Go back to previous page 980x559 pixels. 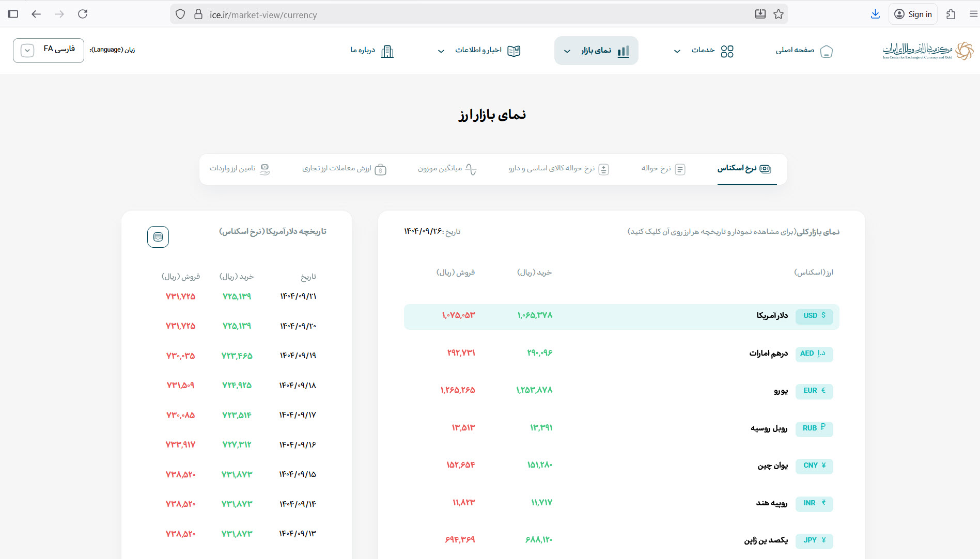36,14
